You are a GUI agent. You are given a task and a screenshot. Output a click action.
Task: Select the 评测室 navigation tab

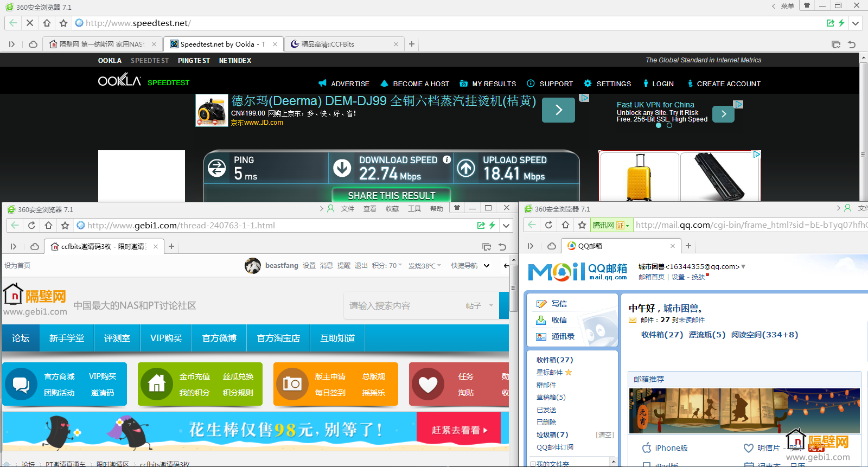coord(117,338)
